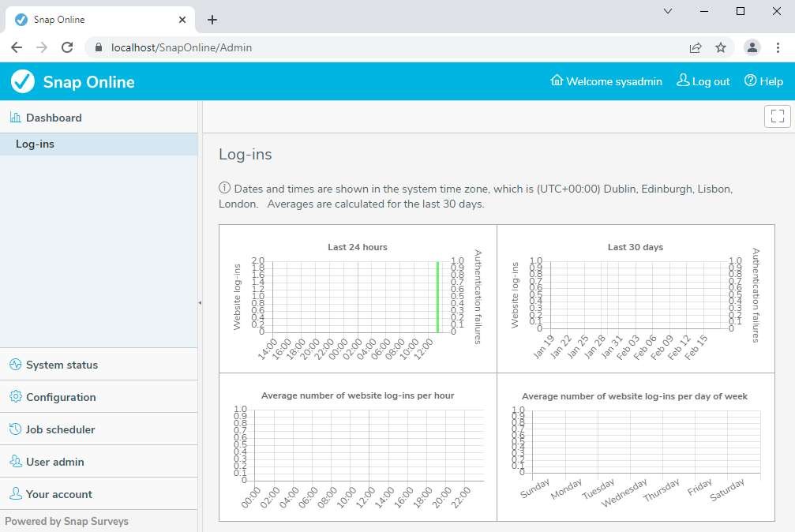The width and height of the screenshot is (795, 532).
Task: Open the Help link
Action: (763, 81)
